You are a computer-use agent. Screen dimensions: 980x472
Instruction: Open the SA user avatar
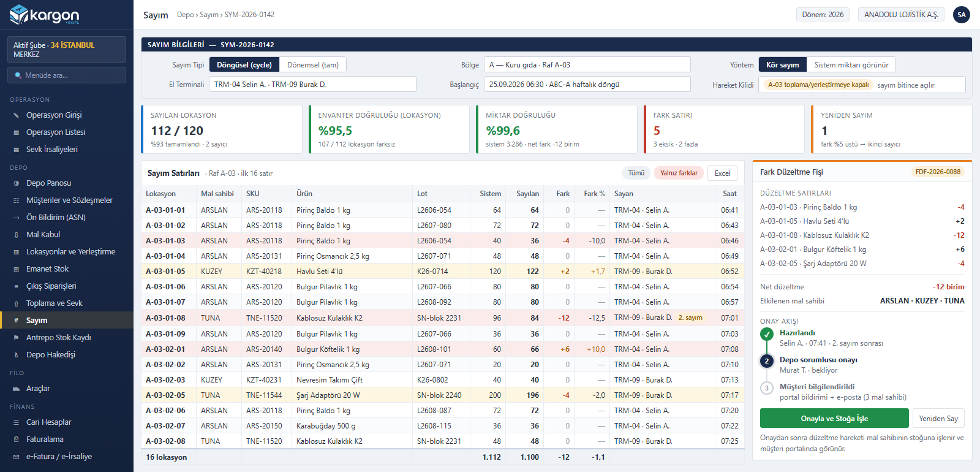pos(962,15)
